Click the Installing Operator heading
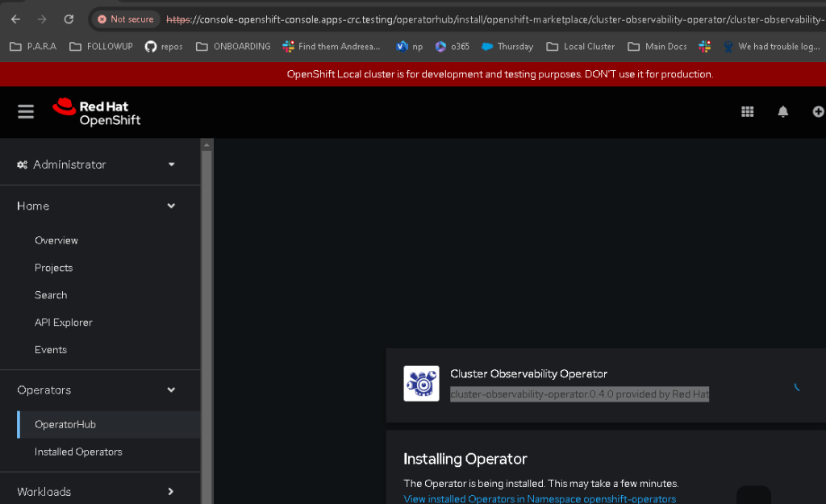The width and height of the screenshot is (826, 504). [465, 459]
